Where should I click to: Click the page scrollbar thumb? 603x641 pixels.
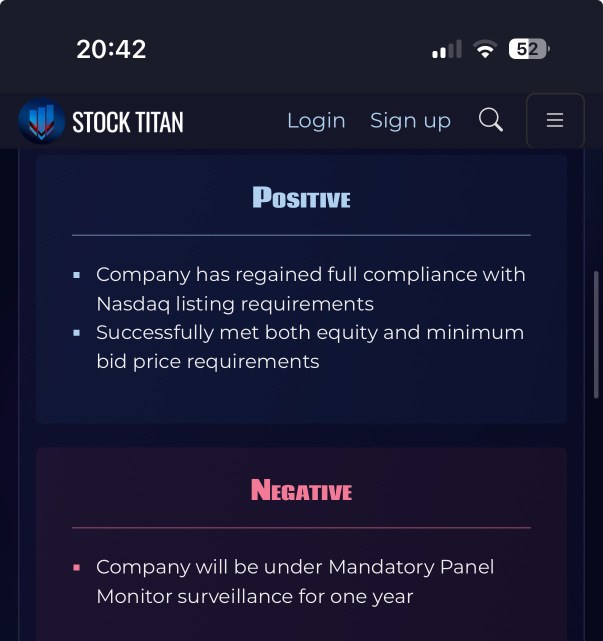pos(596,334)
